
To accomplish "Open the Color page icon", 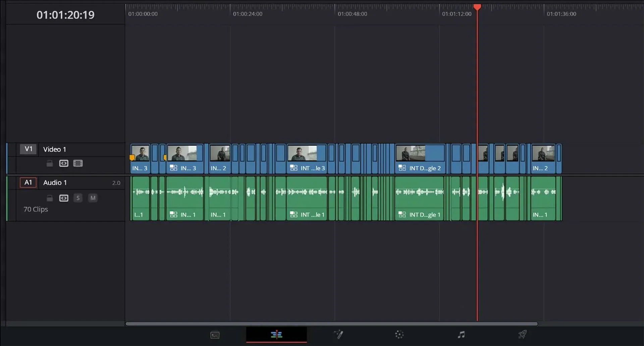I will (399, 334).
